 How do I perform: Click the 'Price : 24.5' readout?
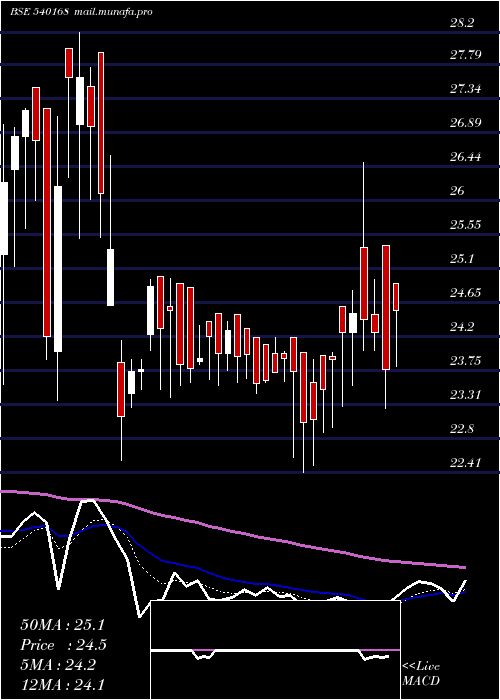(63, 645)
